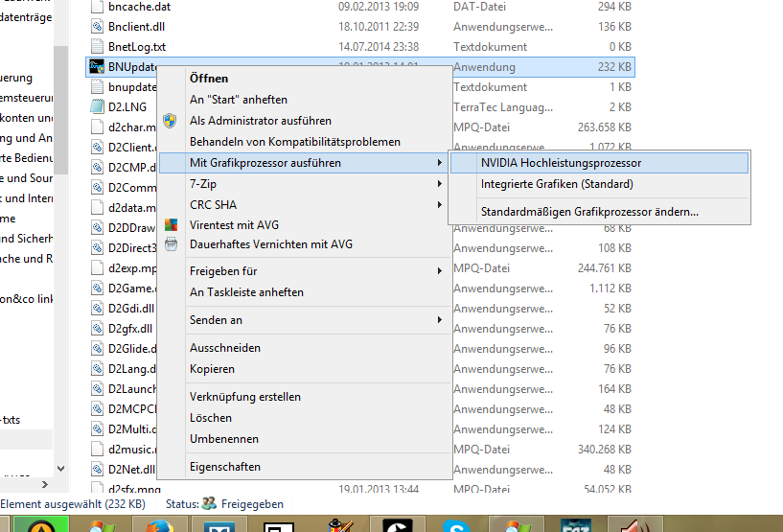This screenshot has height=532, width=783.
Task: Click the AVG shredder icon
Action: click(171, 244)
